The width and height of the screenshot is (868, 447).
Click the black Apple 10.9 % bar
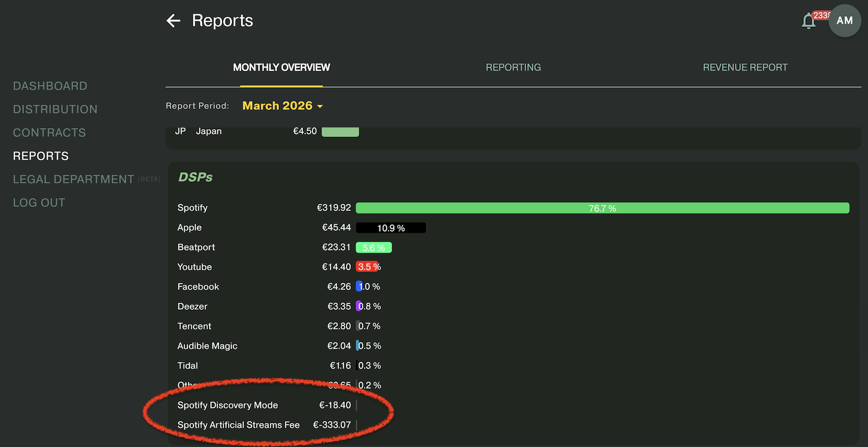pos(390,228)
